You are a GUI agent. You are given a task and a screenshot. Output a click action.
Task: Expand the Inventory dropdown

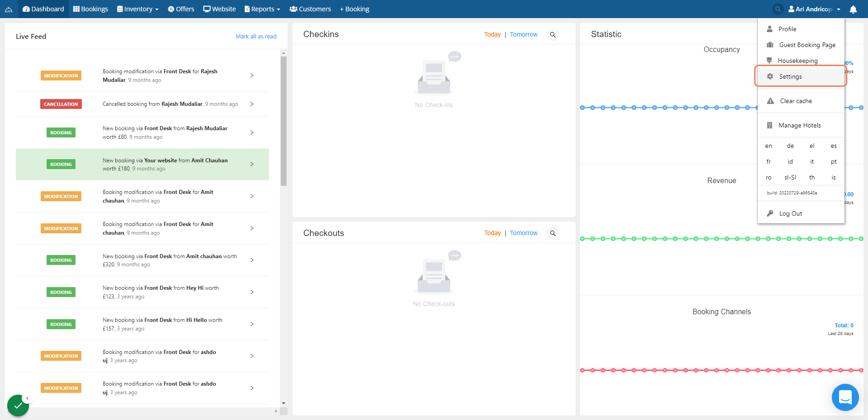pos(137,9)
